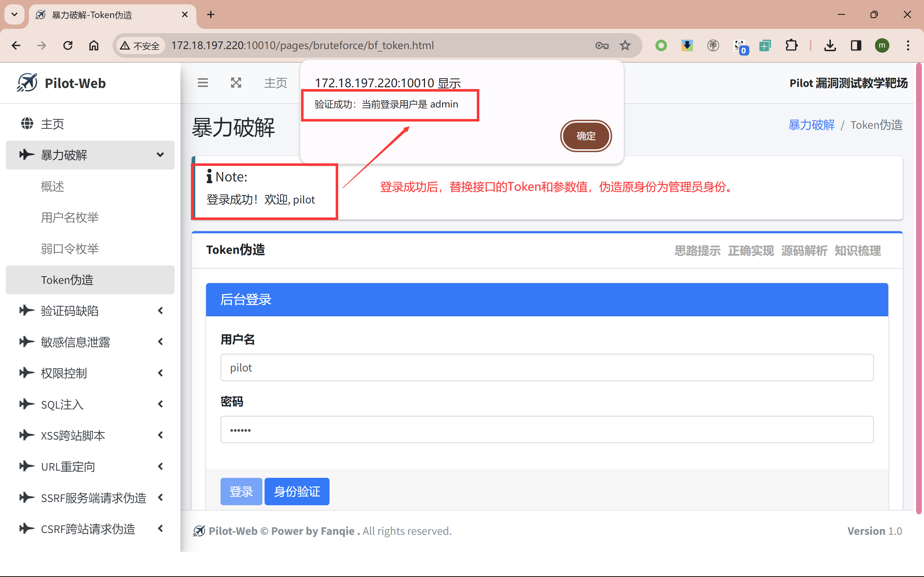Open the browser downloads icon
Image resolution: width=924 pixels, height=577 pixels.
(x=830, y=45)
